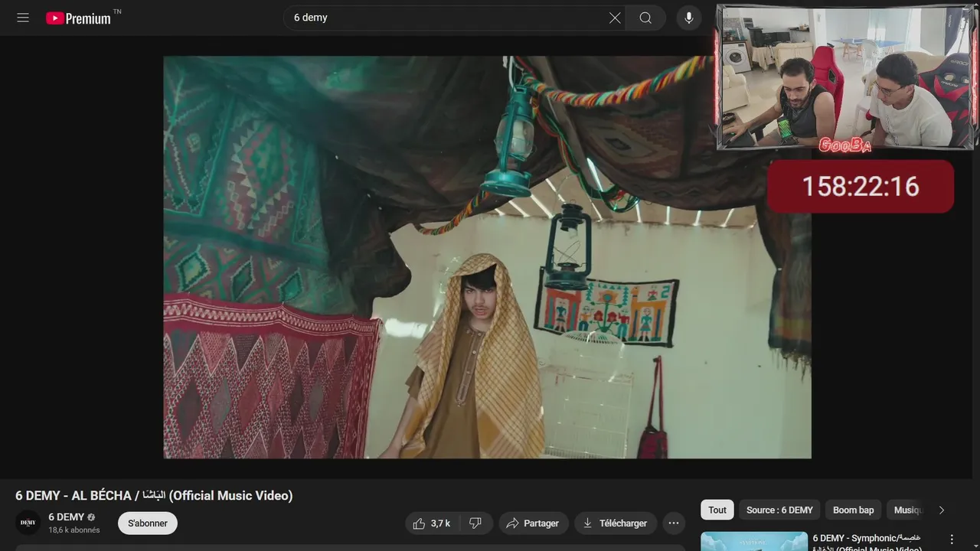This screenshot has height=551, width=980.
Task: Open the 6 DEMY channel name link
Action: [67, 517]
